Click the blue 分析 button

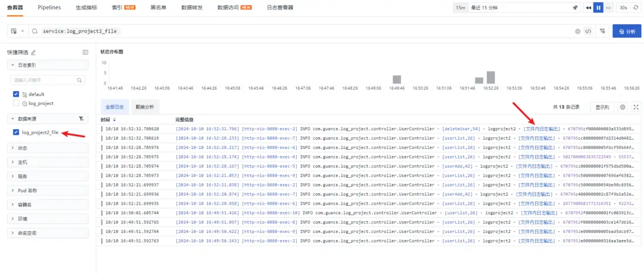tap(627, 31)
